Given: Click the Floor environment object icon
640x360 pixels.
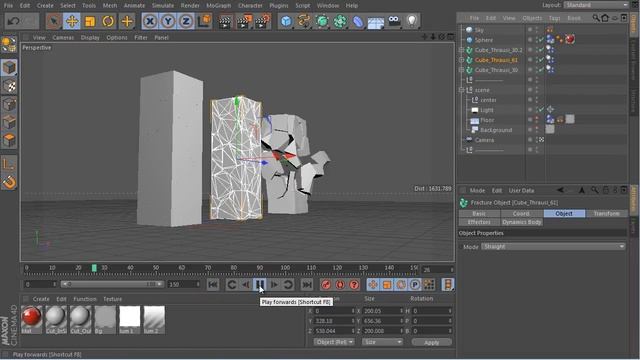Looking at the screenshot, I should tap(376, 22).
